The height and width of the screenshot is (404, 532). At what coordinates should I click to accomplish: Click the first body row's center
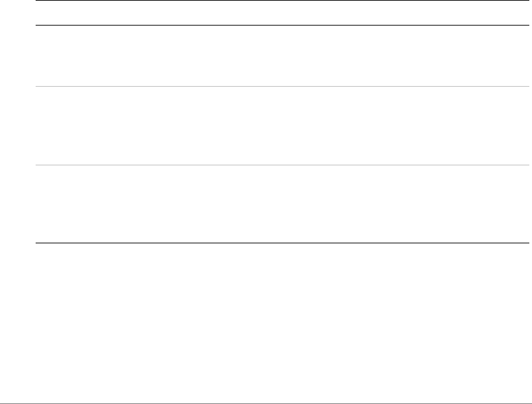pyautogui.click(x=282, y=56)
